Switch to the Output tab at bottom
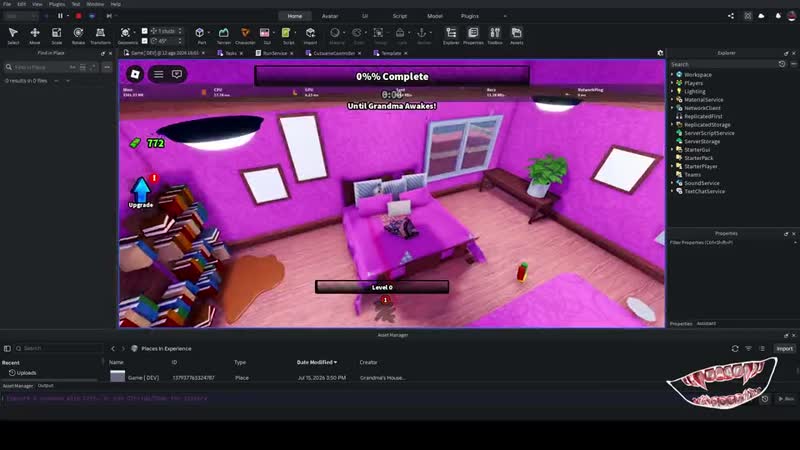 pyautogui.click(x=45, y=386)
